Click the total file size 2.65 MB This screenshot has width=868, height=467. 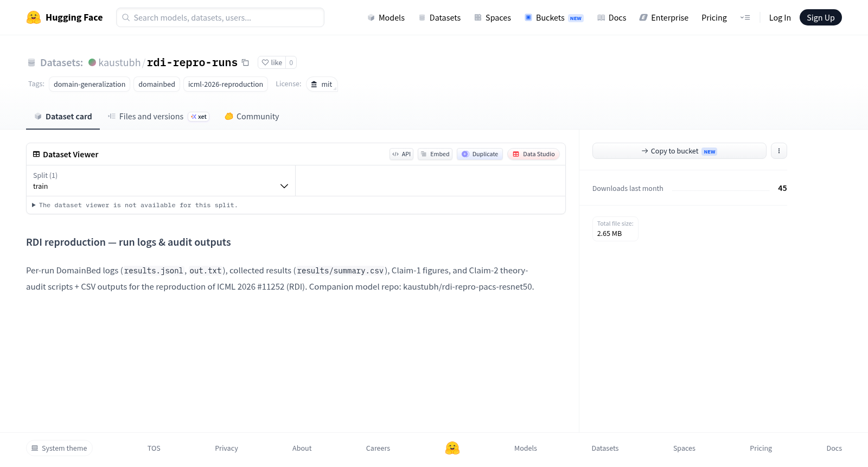(609, 233)
